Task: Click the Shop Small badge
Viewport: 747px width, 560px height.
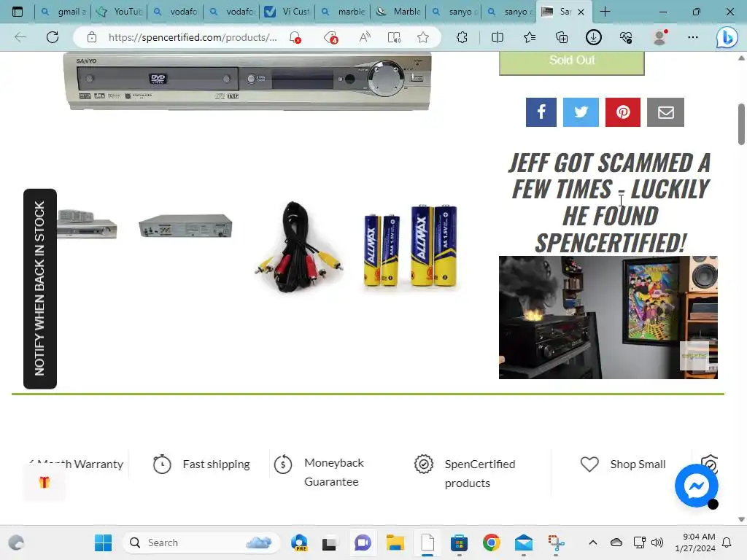Action: click(x=623, y=464)
